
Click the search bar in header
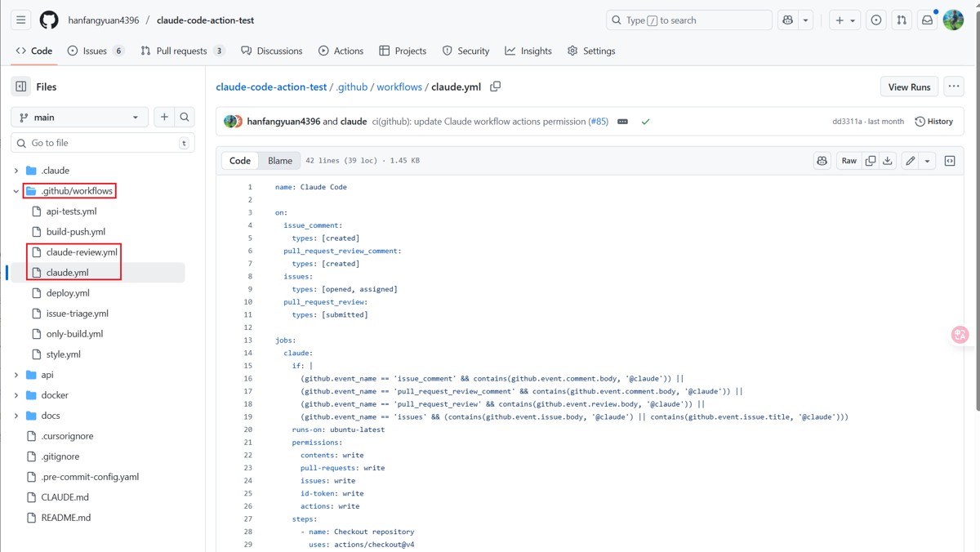[689, 20]
